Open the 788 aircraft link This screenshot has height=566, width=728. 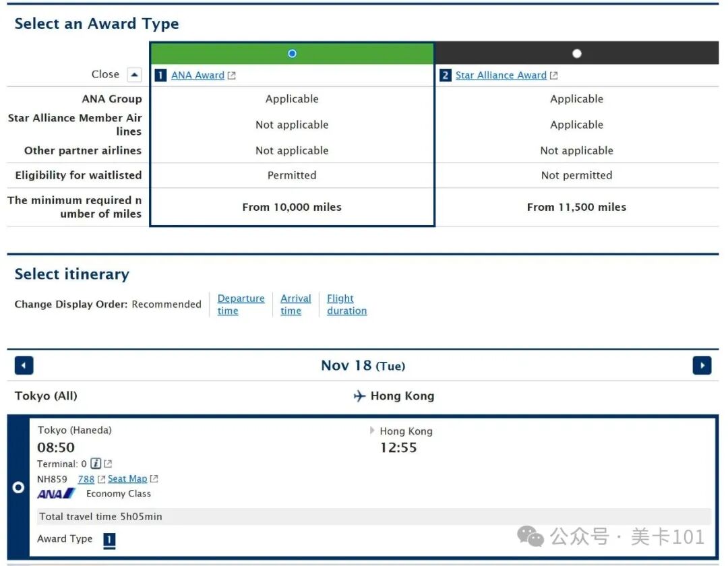click(86, 479)
